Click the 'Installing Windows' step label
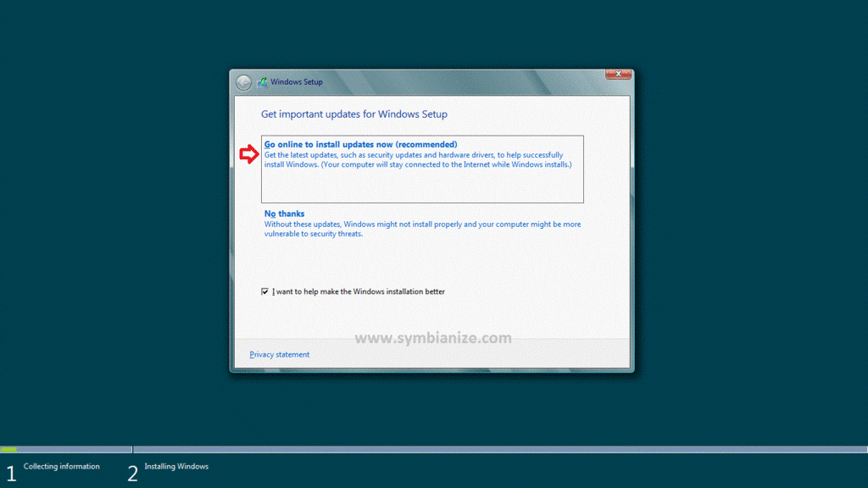 pos(176,467)
